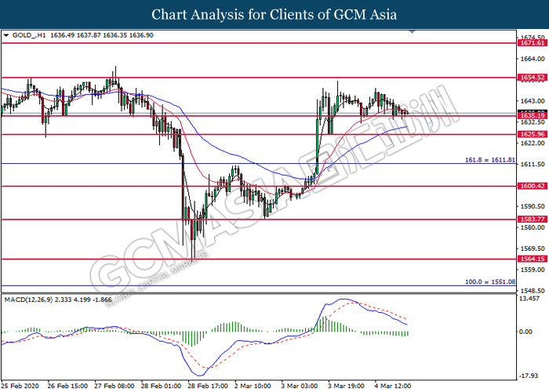This screenshot has width=549, height=392.
Task: Click the 13.457 MACD scale value
Action: (x=529, y=299)
